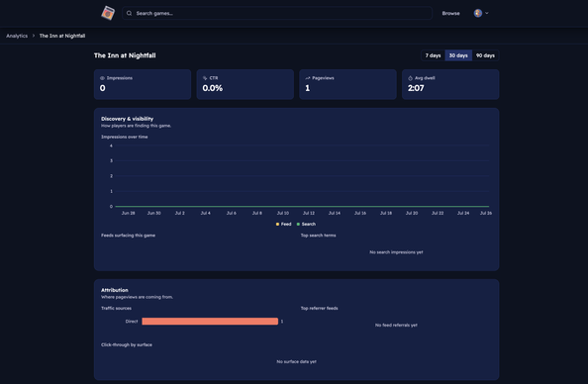Click the Jun 28 axis label
Image resolution: width=588 pixels, height=384 pixels.
pyautogui.click(x=129, y=213)
